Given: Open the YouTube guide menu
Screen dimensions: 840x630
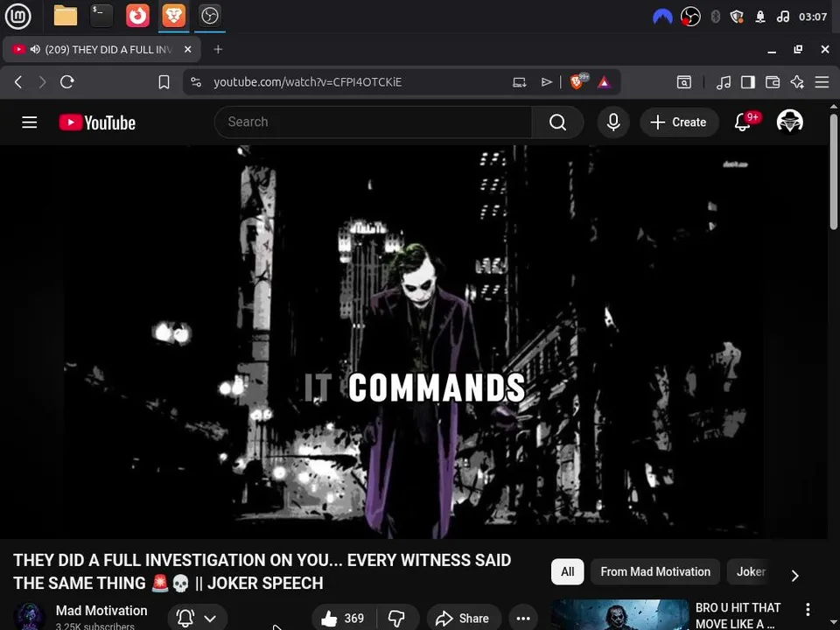Looking at the screenshot, I should (x=30, y=122).
